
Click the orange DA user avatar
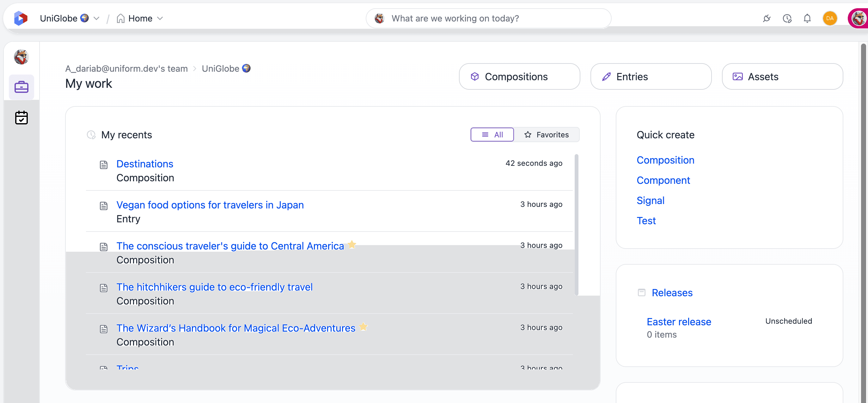pyautogui.click(x=829, y=19)
